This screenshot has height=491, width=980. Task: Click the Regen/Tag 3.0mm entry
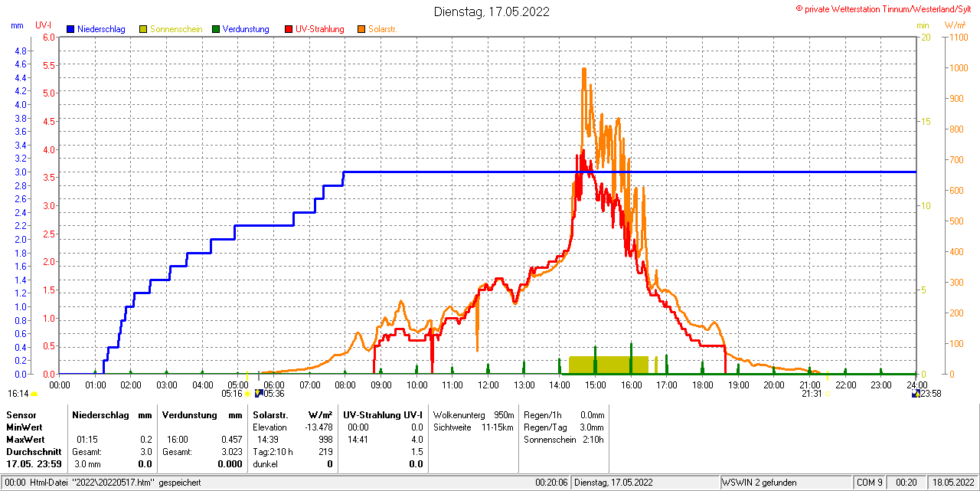pos(564,427)
